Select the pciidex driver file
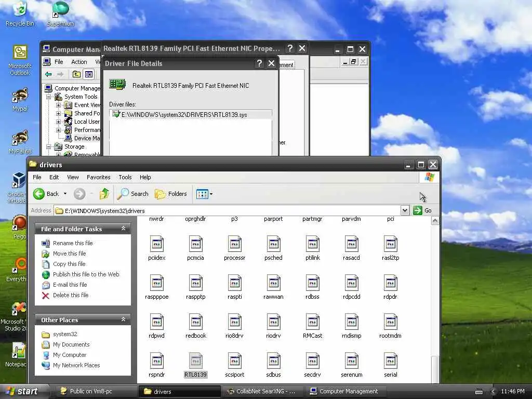 coord(156,248)
